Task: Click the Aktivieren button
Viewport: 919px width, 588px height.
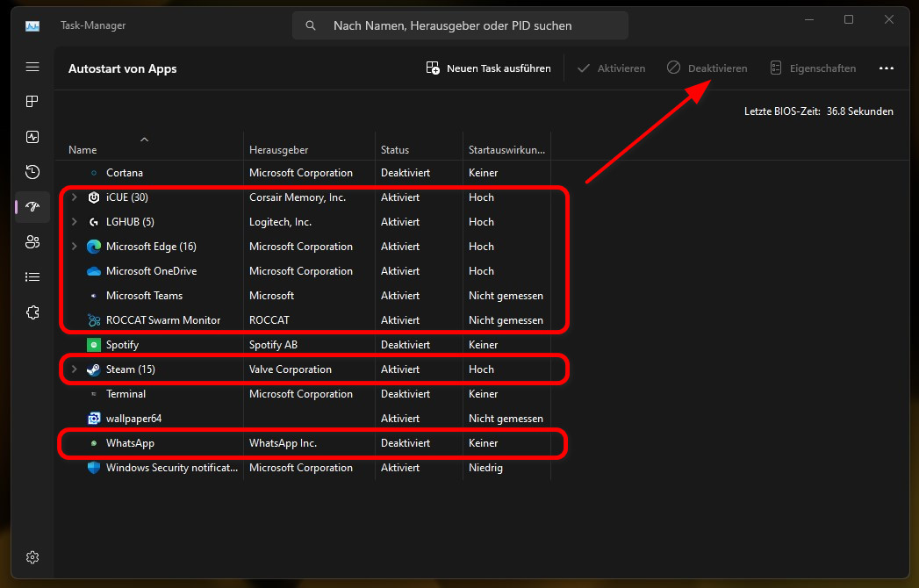Action: point(611,68)
